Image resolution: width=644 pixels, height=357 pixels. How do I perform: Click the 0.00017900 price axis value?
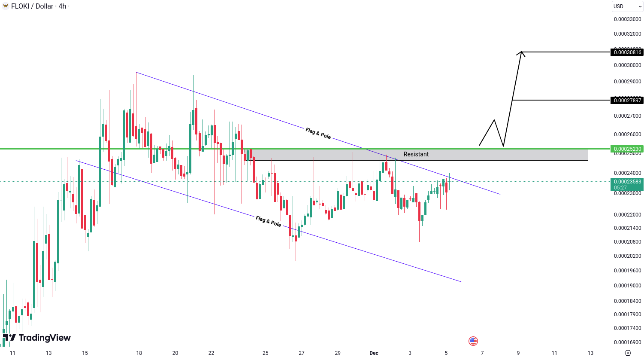627,314
